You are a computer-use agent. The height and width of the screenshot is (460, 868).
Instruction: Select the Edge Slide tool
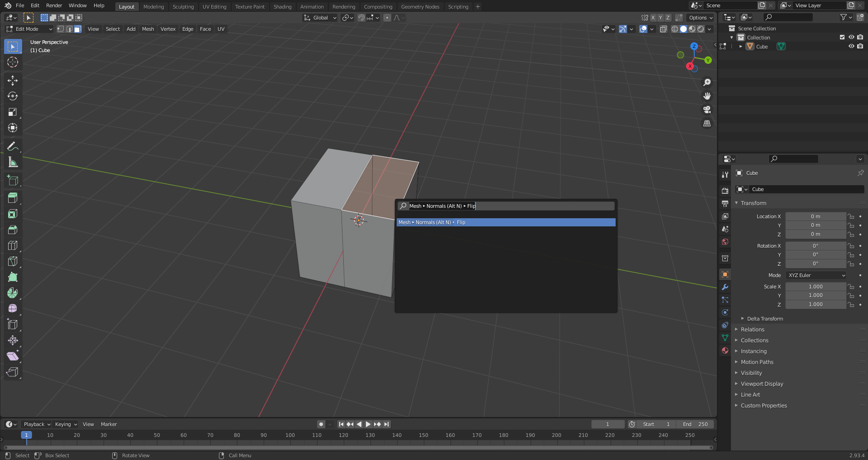pos(13,325)
